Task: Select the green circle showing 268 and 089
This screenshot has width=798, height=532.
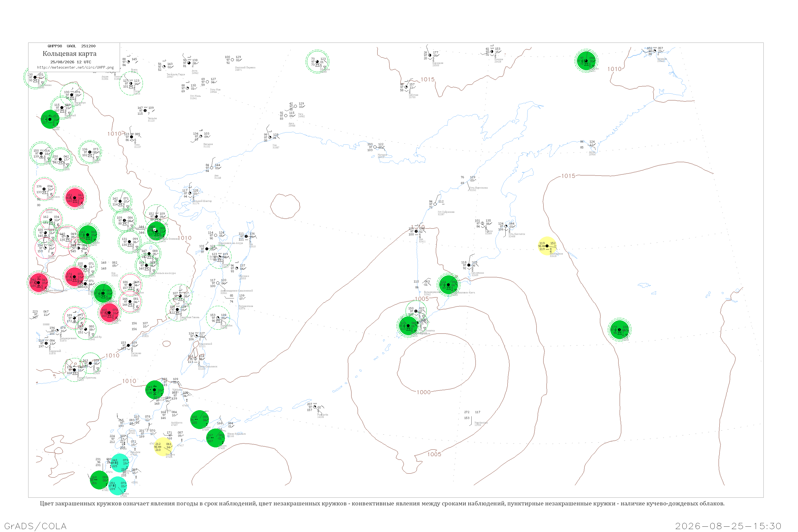Action: 99,480
